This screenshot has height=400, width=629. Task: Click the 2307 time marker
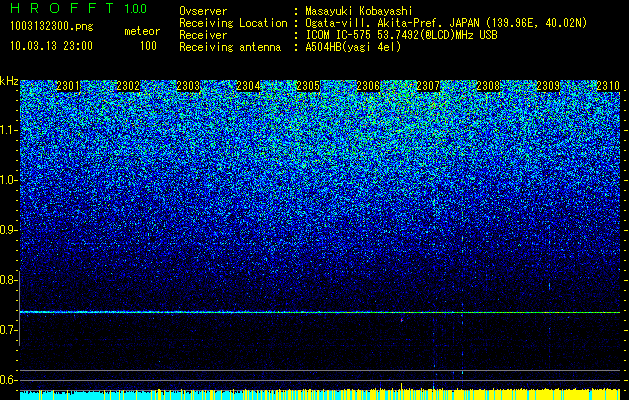coord(428,86)
